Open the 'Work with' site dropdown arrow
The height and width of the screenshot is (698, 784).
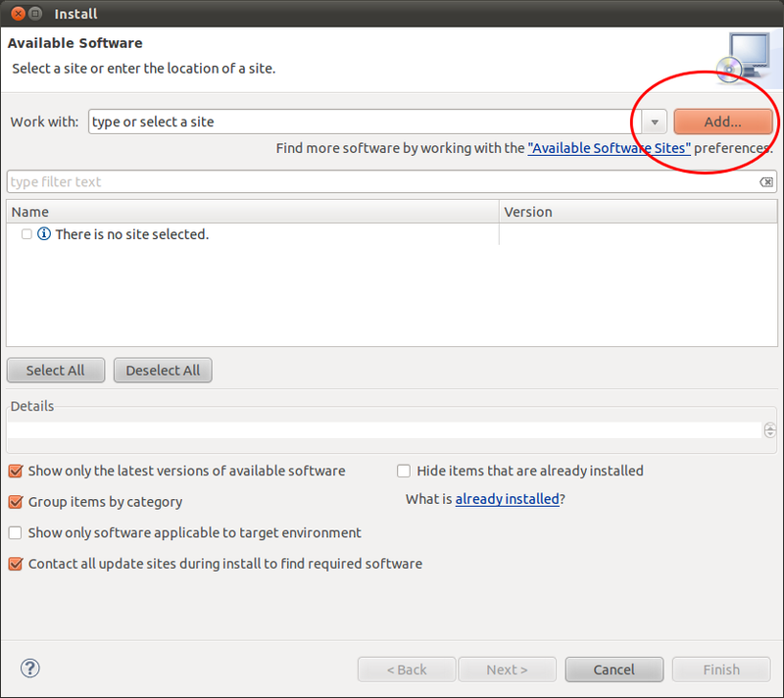tap(655, 122)
